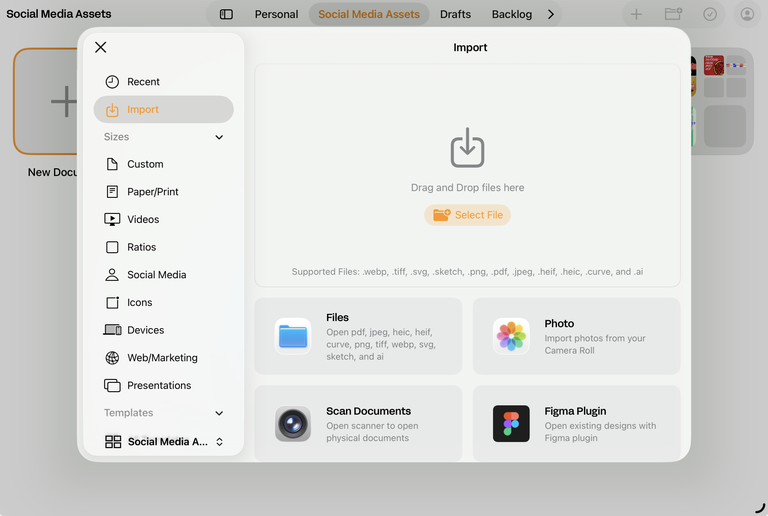Viewport: 768px width, 516px height.
Task: Open Files import card
Action: [x=358, y=336]
